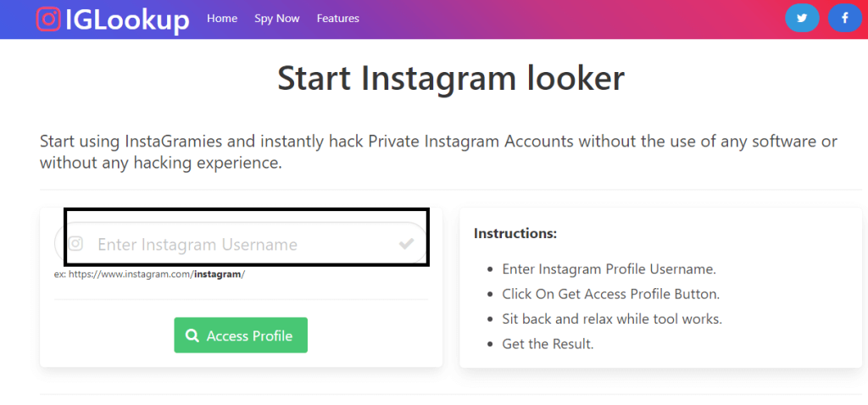This screenshot has width=868, height=405.
Task: Click the magnifier icon on Access Profile
Action: (192, 336)
